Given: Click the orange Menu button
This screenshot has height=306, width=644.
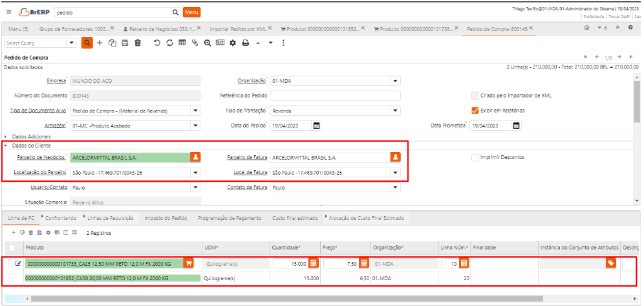Looking at the screenshot, I should [x=191, y=12].
